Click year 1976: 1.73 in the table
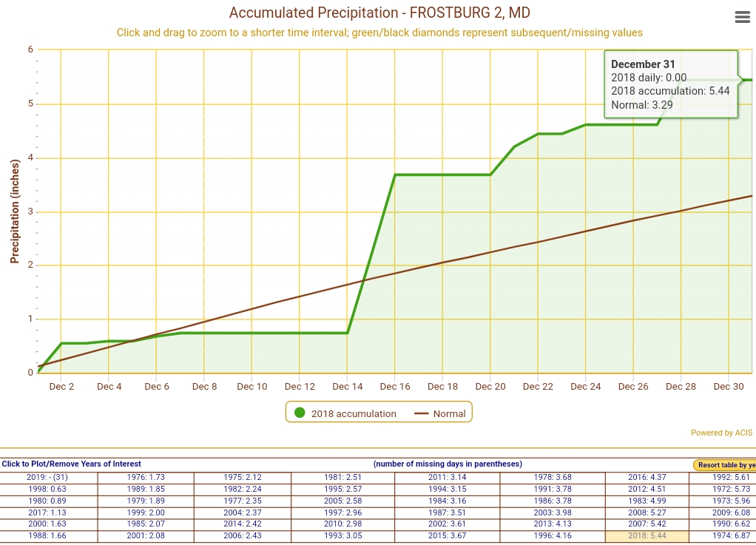The width and height of the screenshot is (756, 545). point(145,477)
